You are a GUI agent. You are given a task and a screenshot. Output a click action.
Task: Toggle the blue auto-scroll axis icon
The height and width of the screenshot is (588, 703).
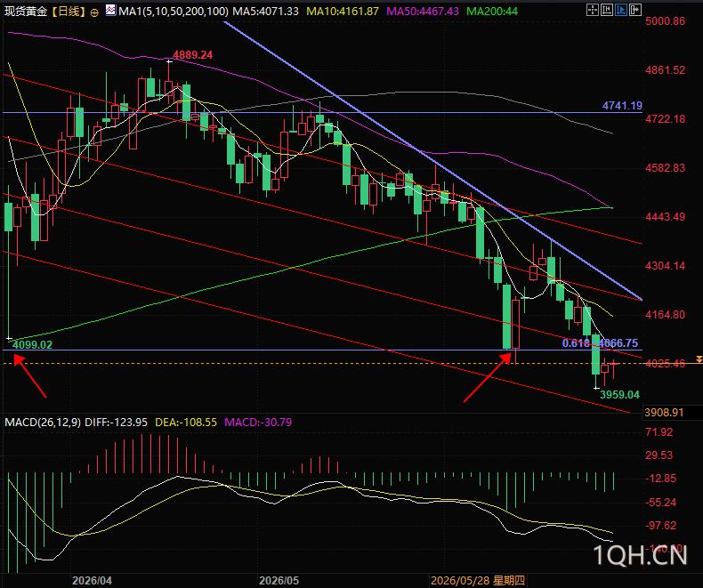click(621, 10)
